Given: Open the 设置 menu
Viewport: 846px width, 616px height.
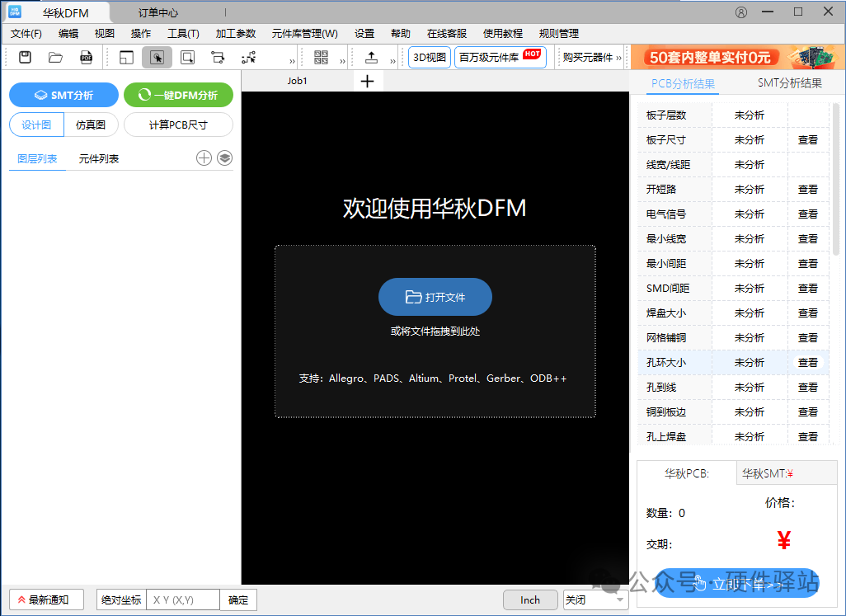Looking at the screenshot, I should point(364,34).
